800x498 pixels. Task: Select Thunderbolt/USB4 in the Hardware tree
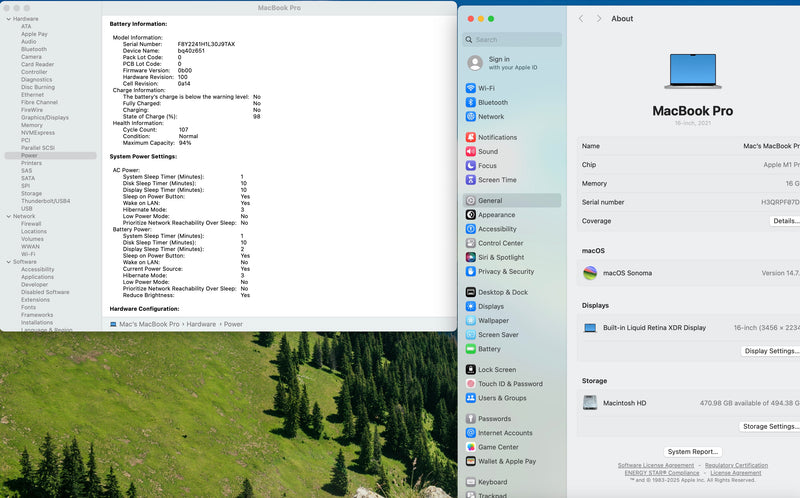tap(45, 201)
